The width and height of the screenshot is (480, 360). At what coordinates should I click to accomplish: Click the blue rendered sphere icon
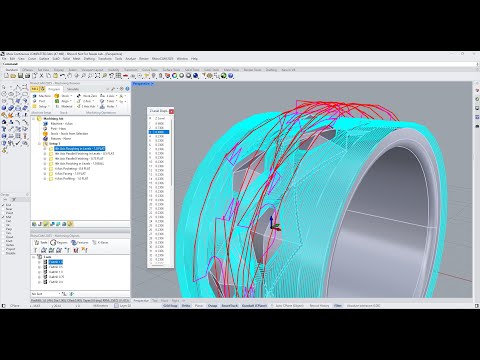[196, 76]
